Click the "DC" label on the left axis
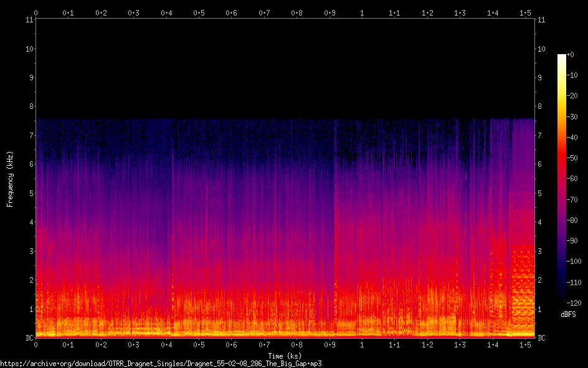The height and width of the screenshot is (368, 588). (x=28, y=338)
